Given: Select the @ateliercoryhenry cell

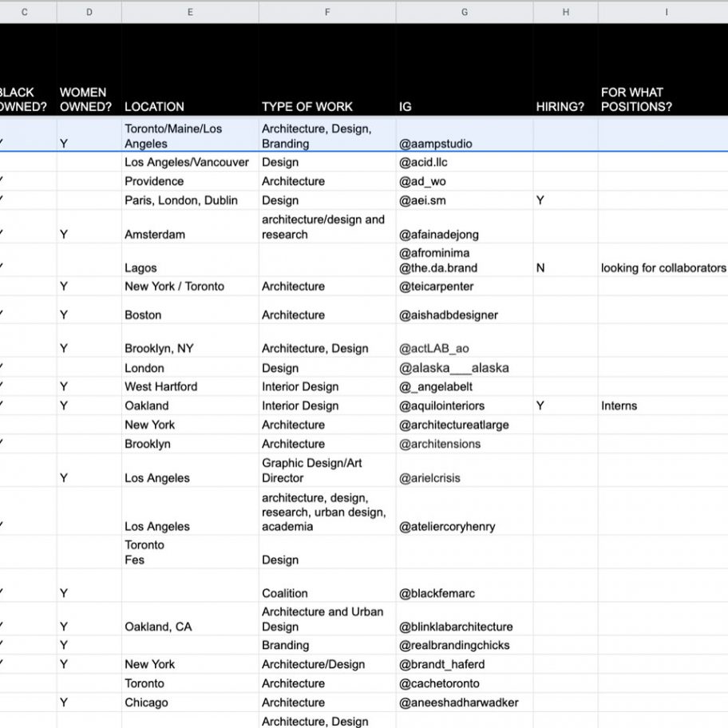Looking at the screenshot, I should tap(465, 511).
